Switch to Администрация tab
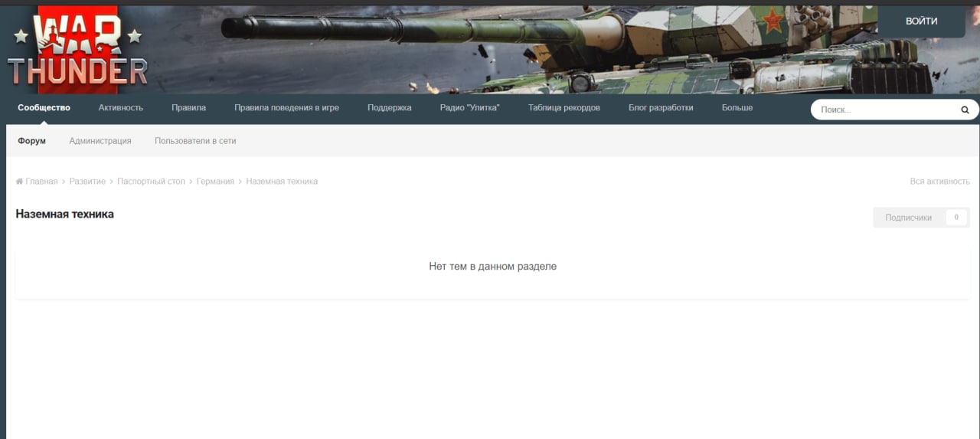 (100, 141)
